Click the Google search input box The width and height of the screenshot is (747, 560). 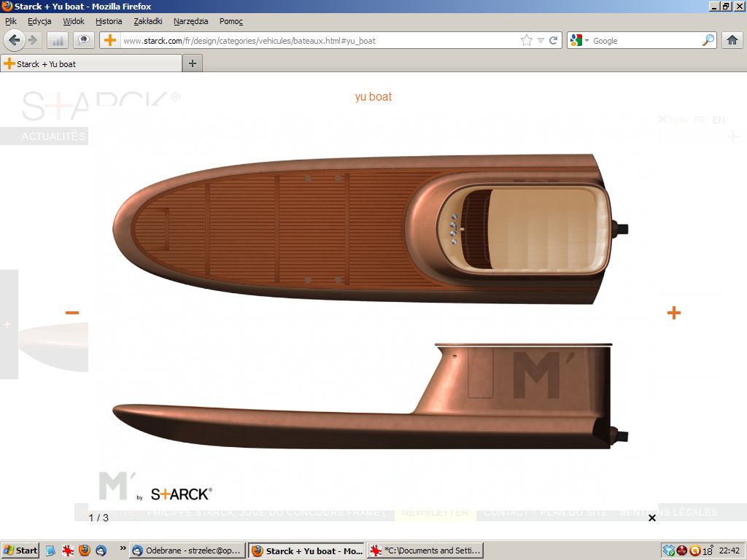pos(646,41)
